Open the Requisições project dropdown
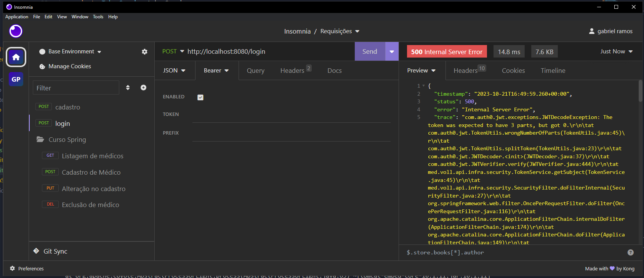 tap(340, 31)
